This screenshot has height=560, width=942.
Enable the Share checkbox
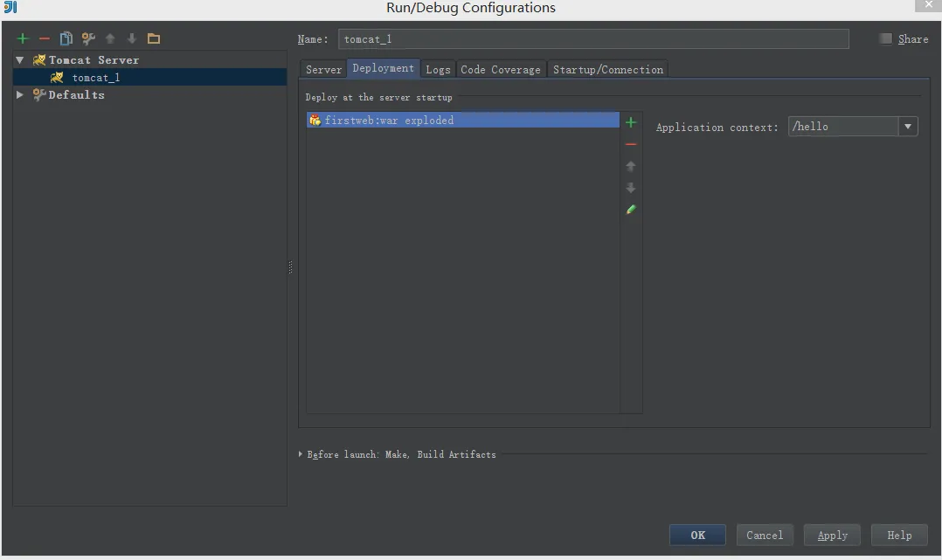pyautogui.click(x=886, y=38)
